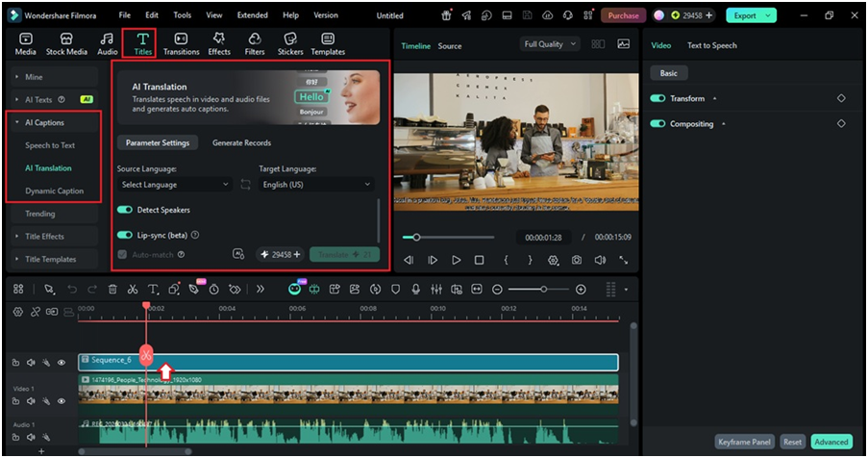Open the Tools menu
This screenshot has height=458, width=868.
(x=182, y=15)
